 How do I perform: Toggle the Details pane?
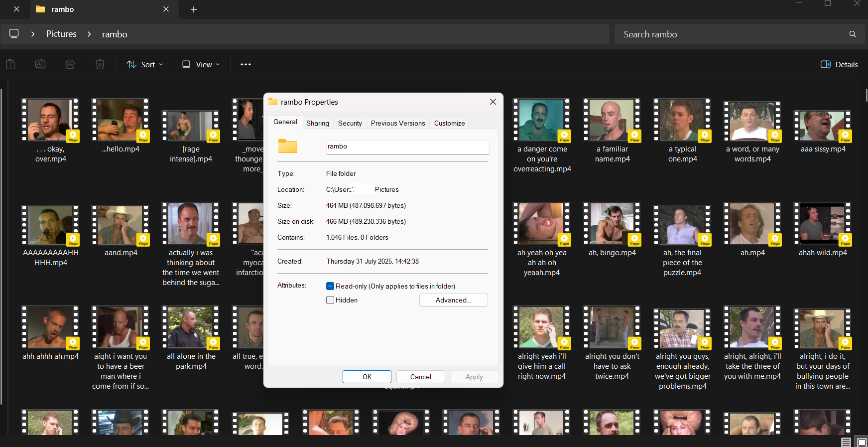click(839, 64)
